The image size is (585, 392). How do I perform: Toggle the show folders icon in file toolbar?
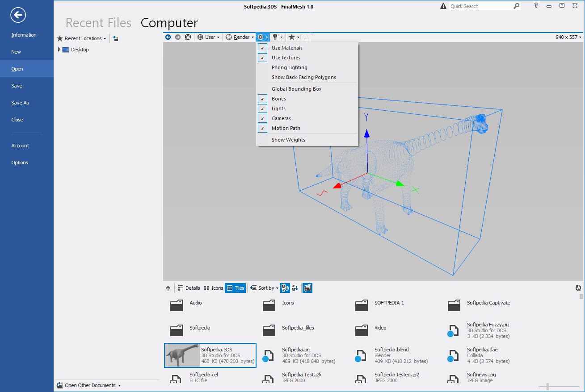click(x=307, y=288)
